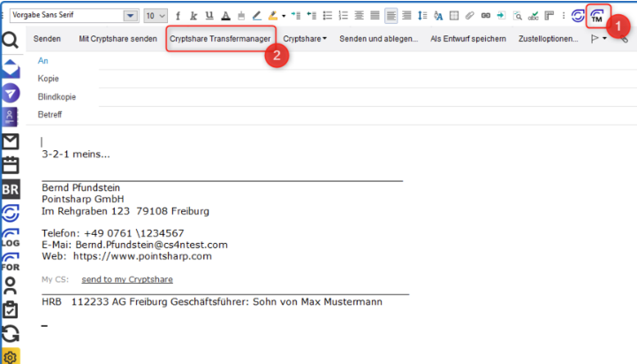
Task: Insert a numbered list
Action: (344, 16)
